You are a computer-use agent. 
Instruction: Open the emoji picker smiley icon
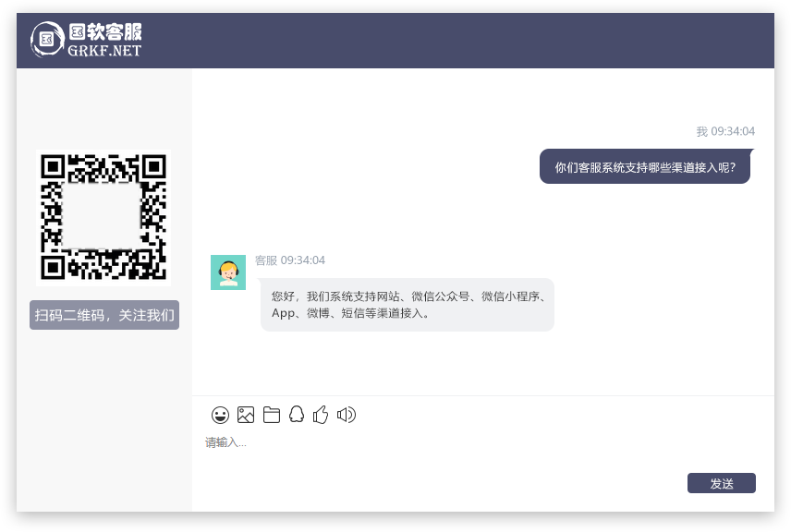pyautogui.click(x=220, y=415)
